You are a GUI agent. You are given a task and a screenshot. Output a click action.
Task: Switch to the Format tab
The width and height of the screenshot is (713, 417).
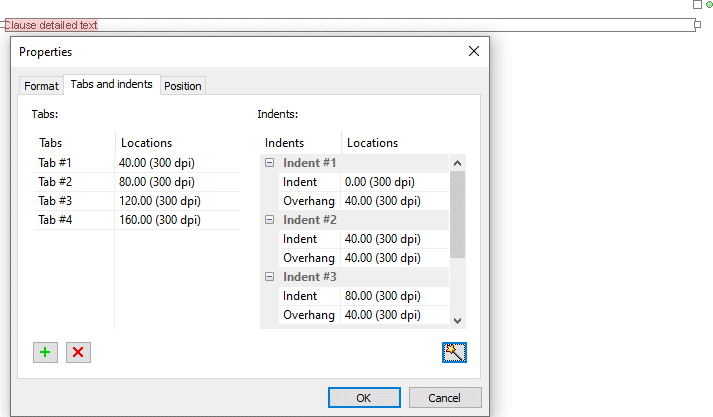point(41,86)
